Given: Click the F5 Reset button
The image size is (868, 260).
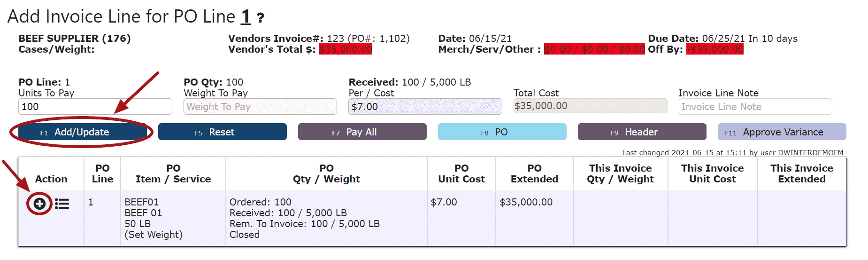Looking at the screenshot, I should (x=222, y=132).
